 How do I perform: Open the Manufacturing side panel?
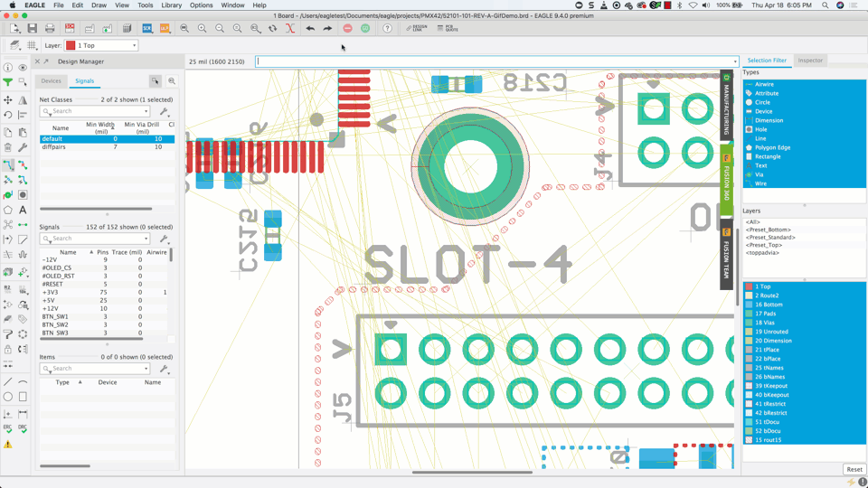pos(726,107)
